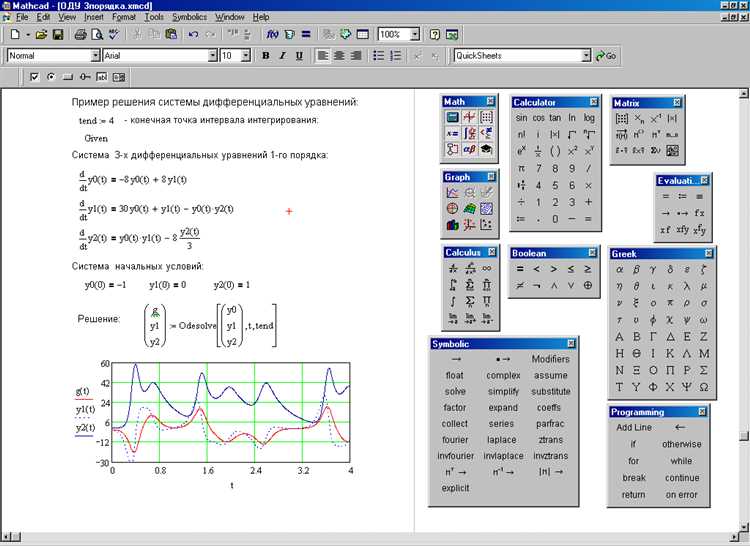This screenshot has width=750, height=546.
Task: Open Help question mark icon
Action: coord(434,34)
